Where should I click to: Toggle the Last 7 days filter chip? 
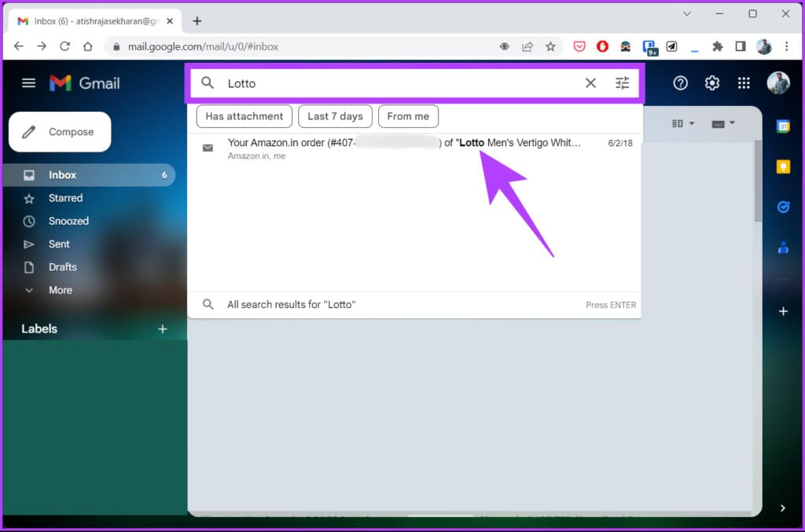(335, 116)
